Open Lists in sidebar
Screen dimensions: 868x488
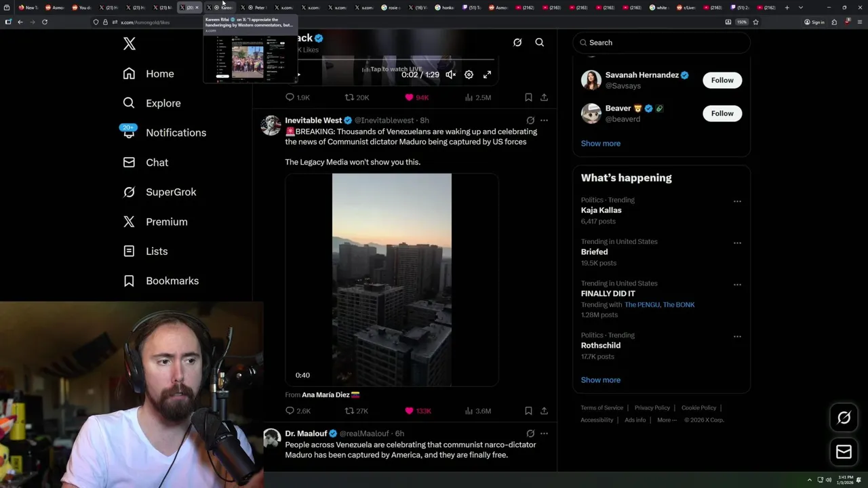[145, 251]
